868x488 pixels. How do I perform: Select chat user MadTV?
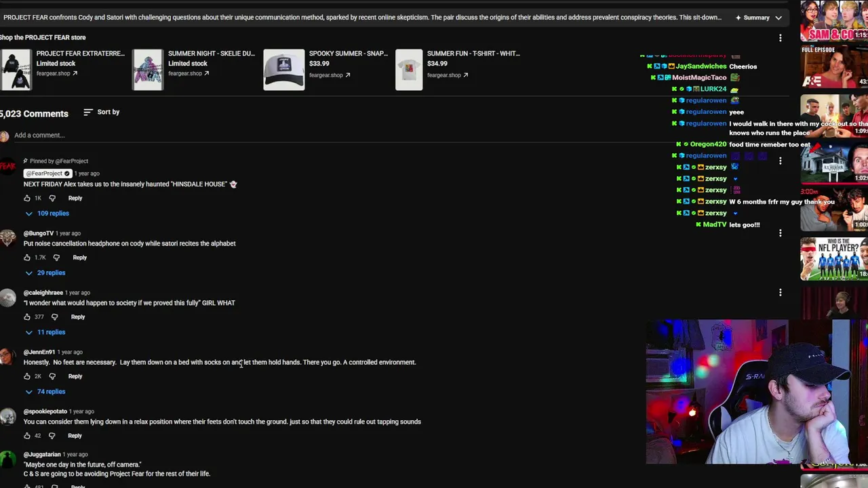[x=714, y=225]
